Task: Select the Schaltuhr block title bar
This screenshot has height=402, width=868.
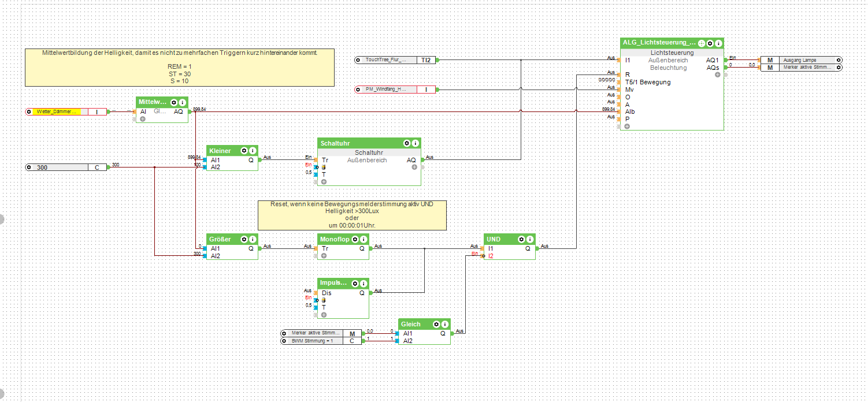Action: (x=358, y=143)
